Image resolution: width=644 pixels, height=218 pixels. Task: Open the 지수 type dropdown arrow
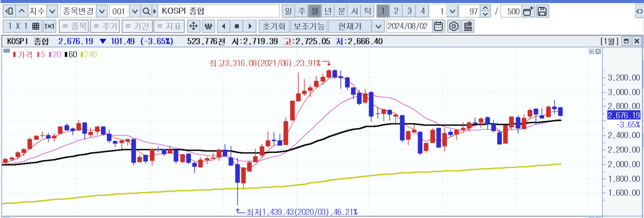52,11
